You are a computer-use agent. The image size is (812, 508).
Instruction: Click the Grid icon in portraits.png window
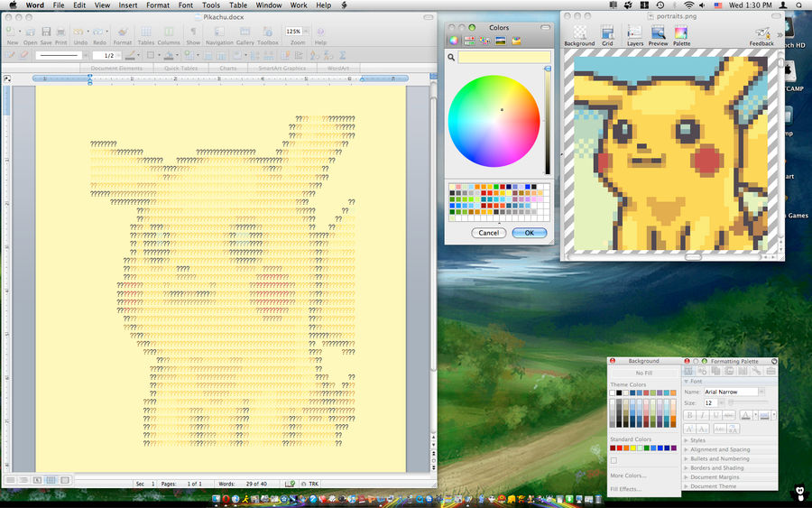(607, 32)
